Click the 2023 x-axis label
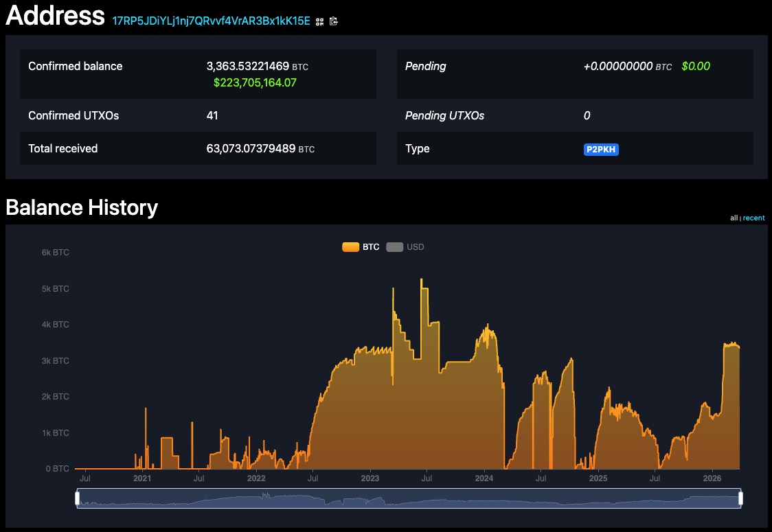 point(370,478)
